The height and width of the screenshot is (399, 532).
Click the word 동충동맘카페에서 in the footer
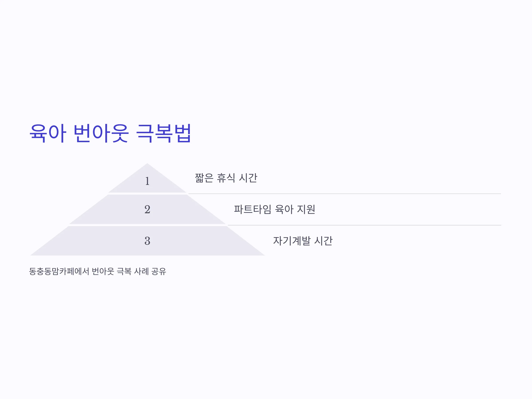[59, 272]
